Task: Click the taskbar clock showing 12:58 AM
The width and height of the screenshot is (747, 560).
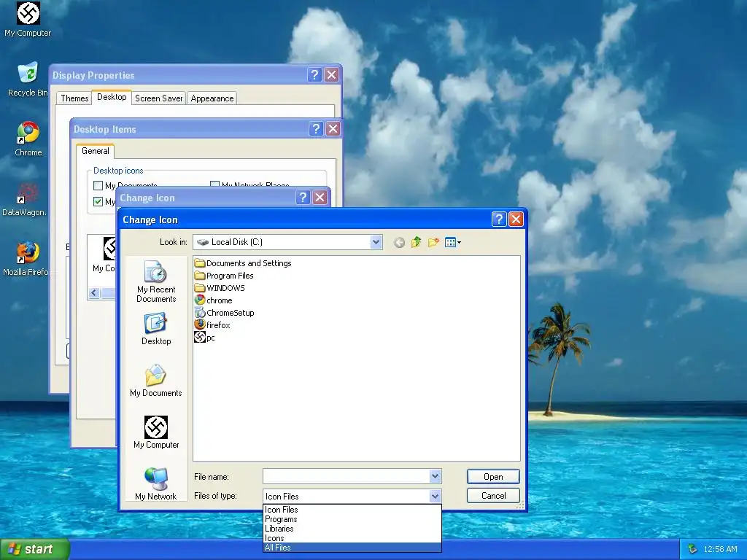Action: coord(720,549)
